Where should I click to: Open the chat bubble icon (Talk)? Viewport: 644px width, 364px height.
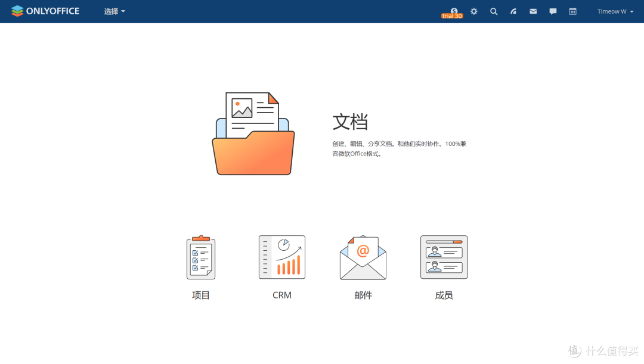[x=553, y=11]
